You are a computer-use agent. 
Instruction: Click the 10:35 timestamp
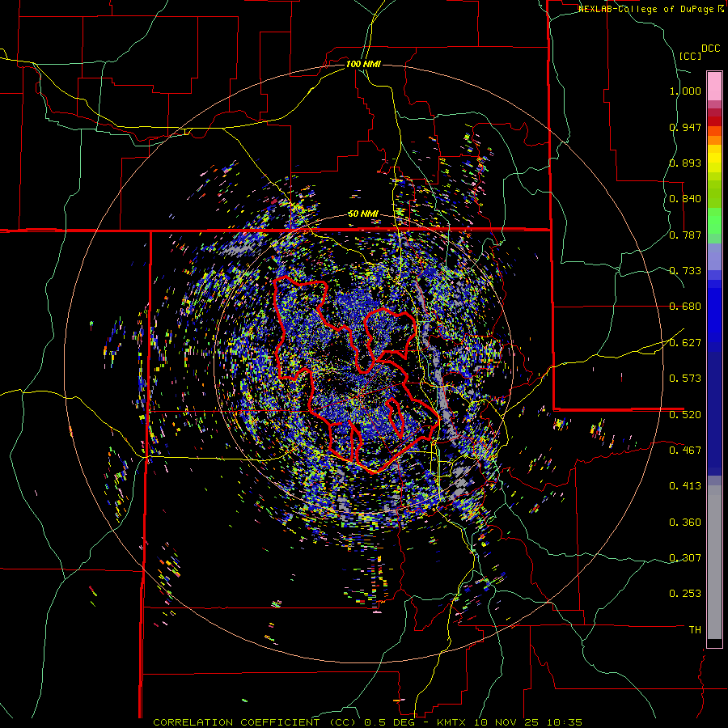(565, 722)
